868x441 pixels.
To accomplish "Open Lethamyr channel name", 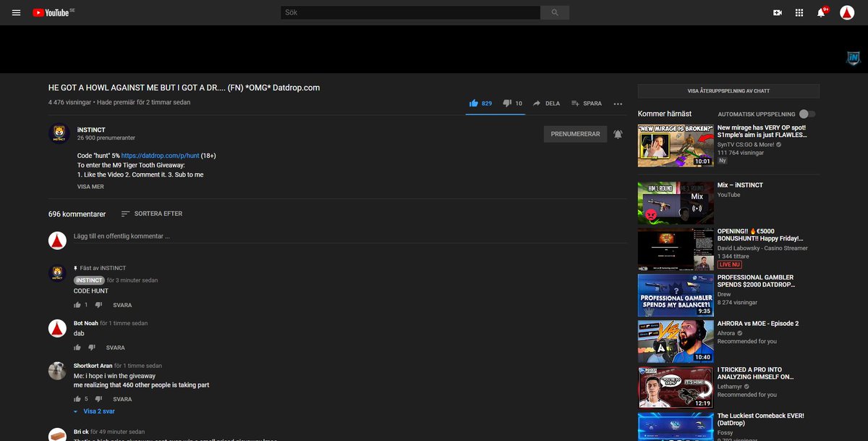I will (x=731, y=387).
